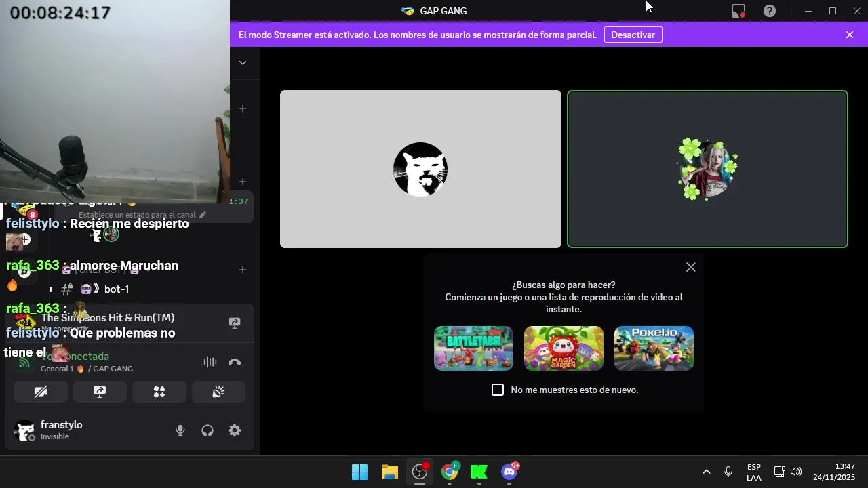Image resolution: width=868 pixels, height=488 pixels.
Task: Open Google Chrome from the taskbar
Action: click(x=450, y=472)
